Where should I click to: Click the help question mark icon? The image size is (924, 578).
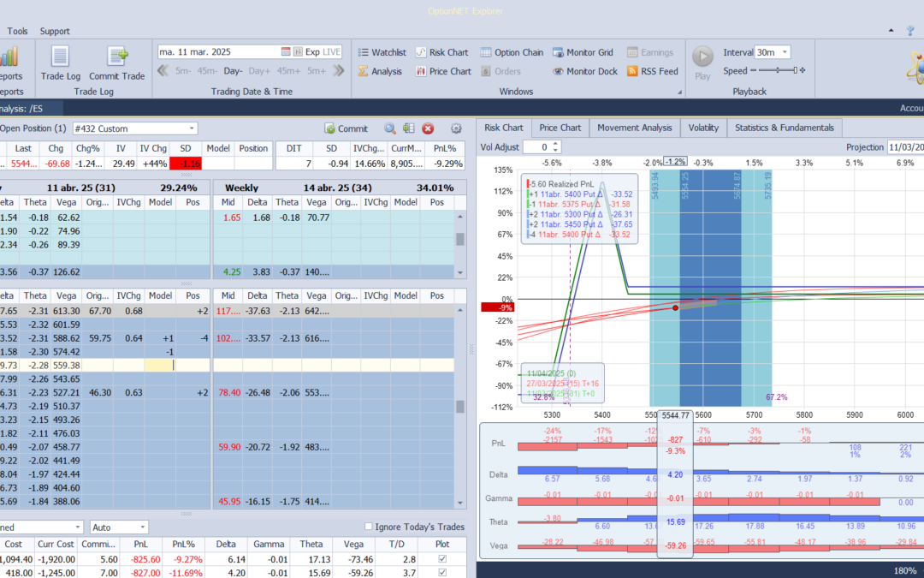pyautogui.click(x=911, y=31)
